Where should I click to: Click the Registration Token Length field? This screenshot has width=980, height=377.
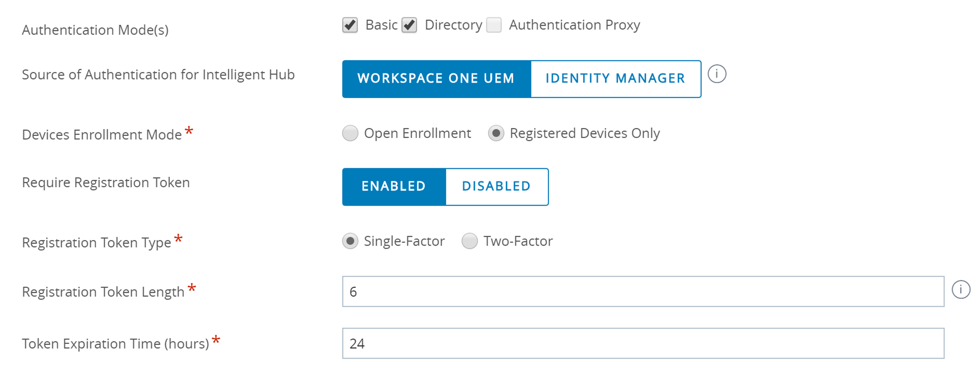point(643,291)
